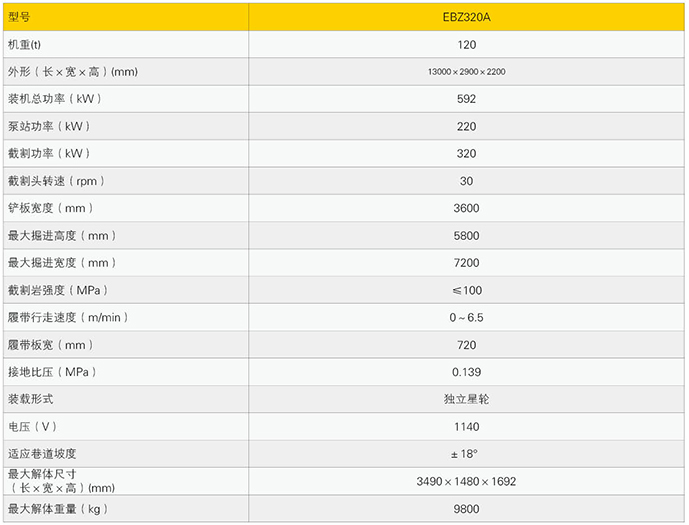689x525 pixels.
Task: Click the 独立星轮 loading type cell
Action: 466,399
